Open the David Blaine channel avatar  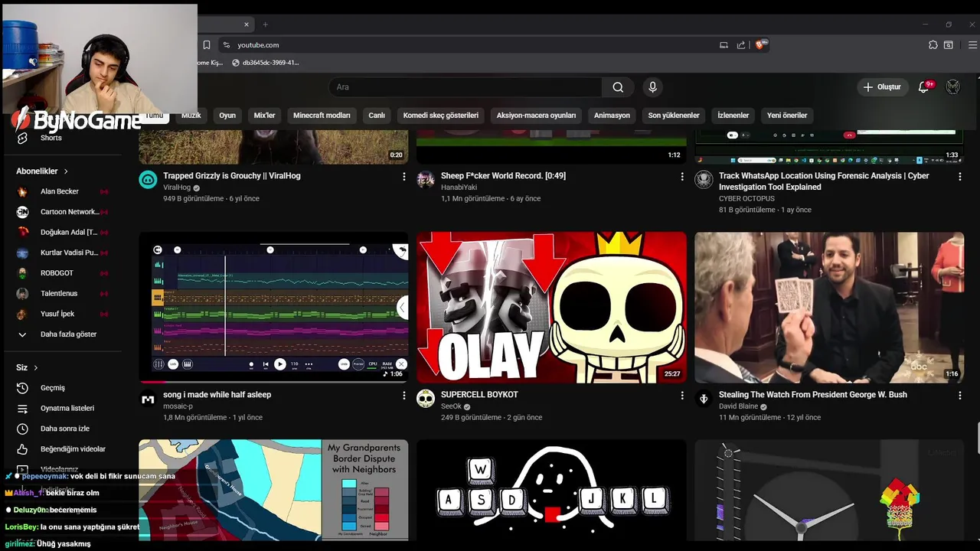[x=704, y=399]
